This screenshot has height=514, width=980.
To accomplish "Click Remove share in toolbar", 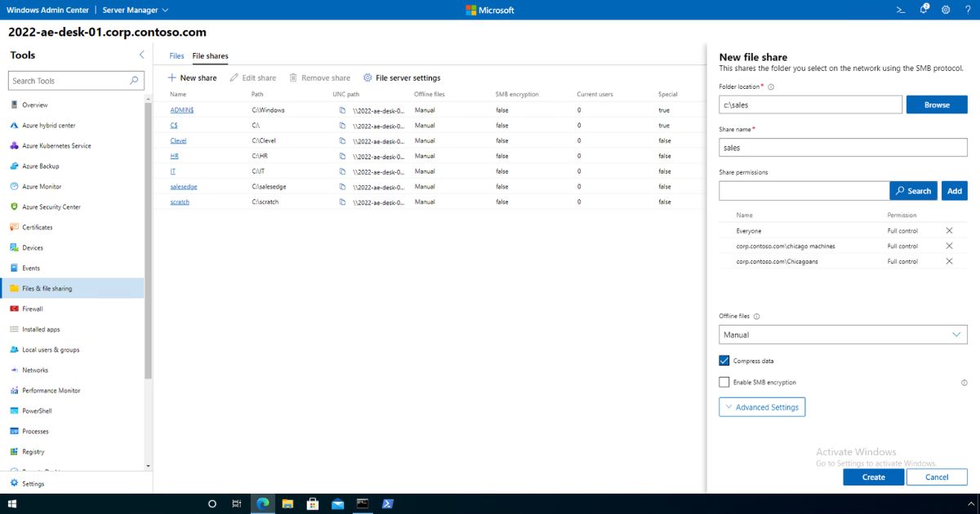I will [319, 78].
